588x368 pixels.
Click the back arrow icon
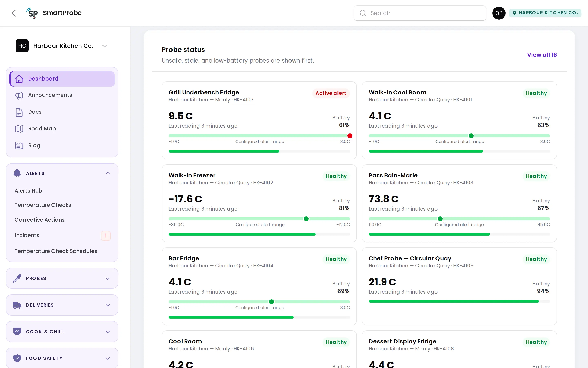point(14,13)
